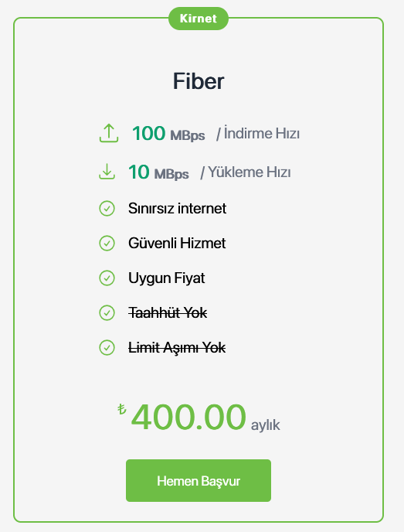Click the Fiber plan heading
Screen dimensions: 404x532
(199, 81)
